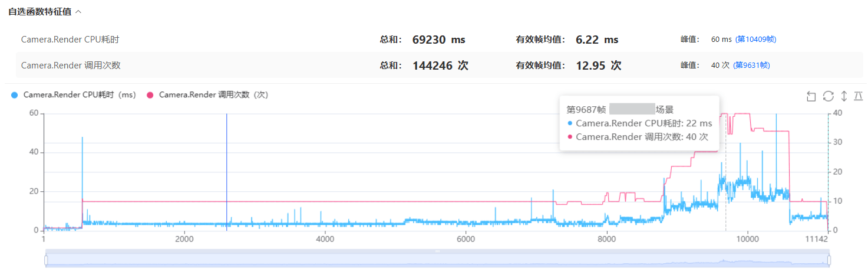Click the tall blue spike near frame 2600
868x275 pixels.
tap(227, 171)
